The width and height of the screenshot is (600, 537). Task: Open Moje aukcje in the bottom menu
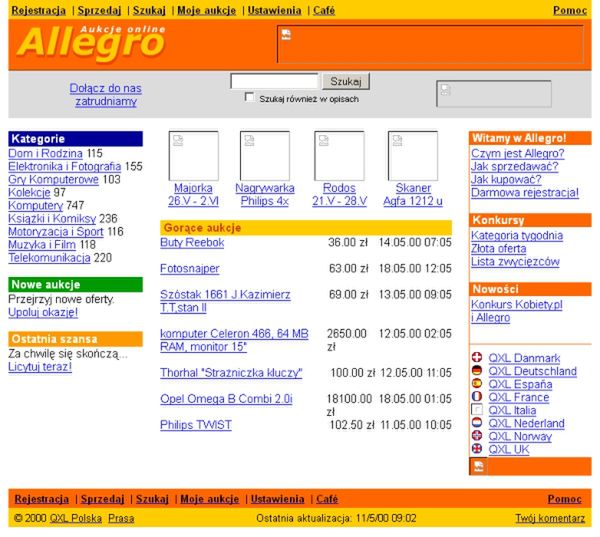(x=210, y=499)
